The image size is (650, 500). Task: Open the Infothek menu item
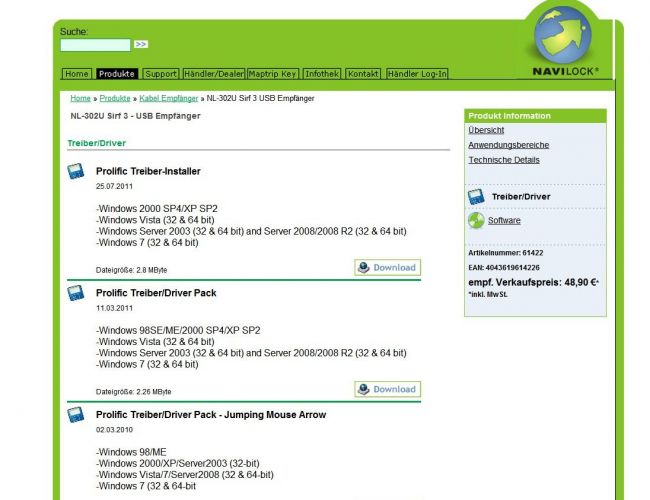pyautogui.click(x=322, y=74)
